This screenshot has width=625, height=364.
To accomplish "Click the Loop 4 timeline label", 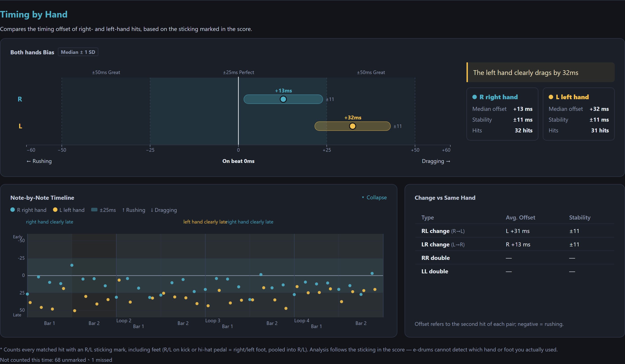I will (301, 320).
